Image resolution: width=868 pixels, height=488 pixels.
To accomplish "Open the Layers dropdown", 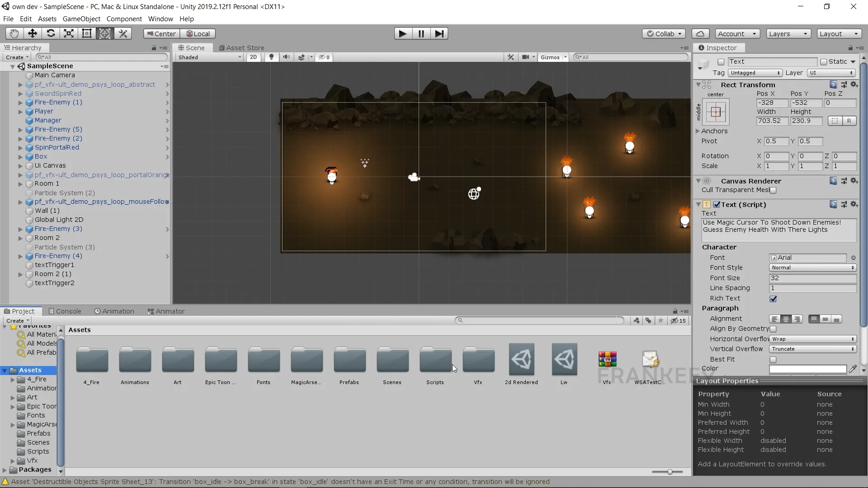I will point(788,33).
